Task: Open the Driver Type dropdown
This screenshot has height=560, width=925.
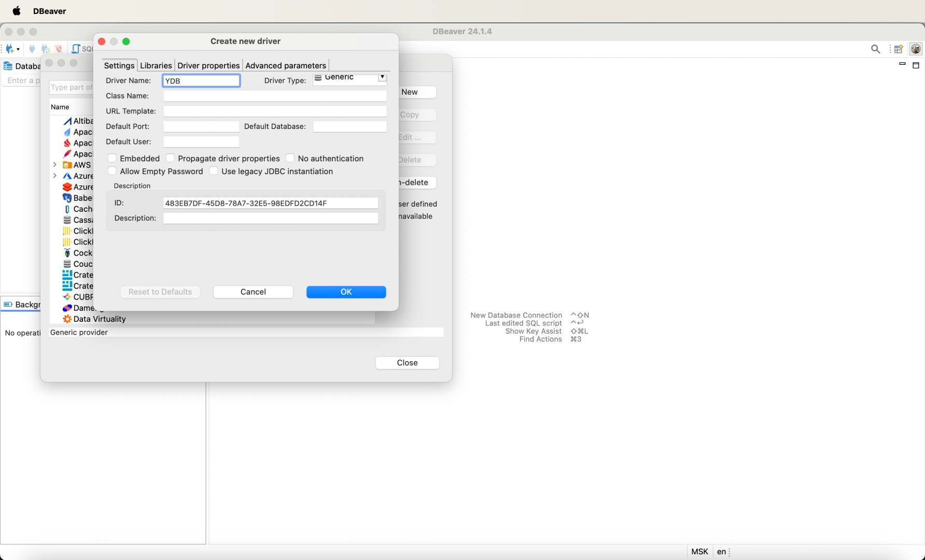Action: coord(382,77)
